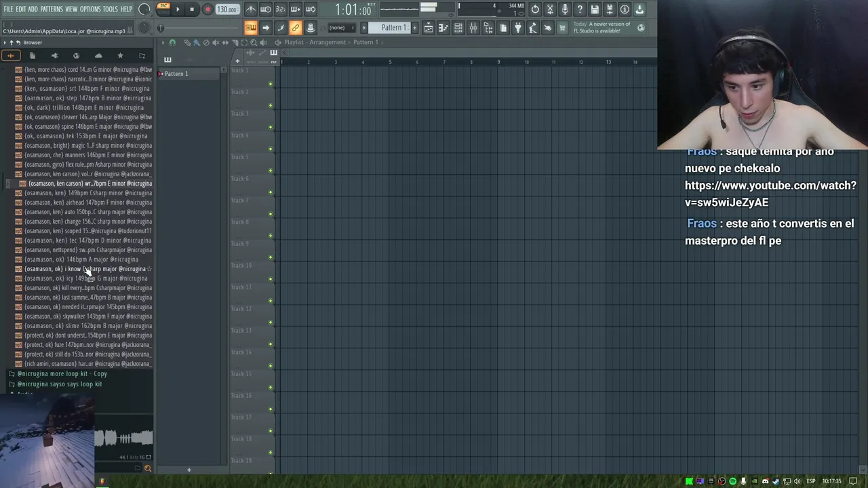Adjust the main pitch knob
The height and width of the screenshot is (488, 868).
coord(144,28)
